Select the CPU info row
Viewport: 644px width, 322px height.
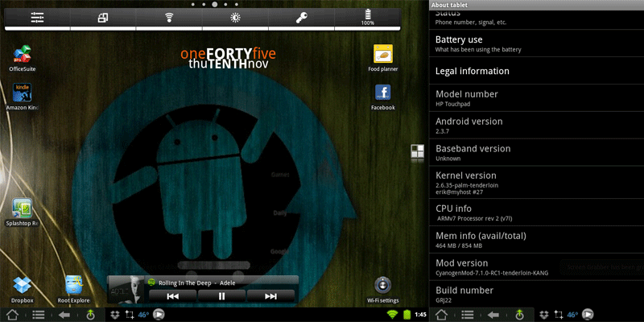(x=536, y=213)
